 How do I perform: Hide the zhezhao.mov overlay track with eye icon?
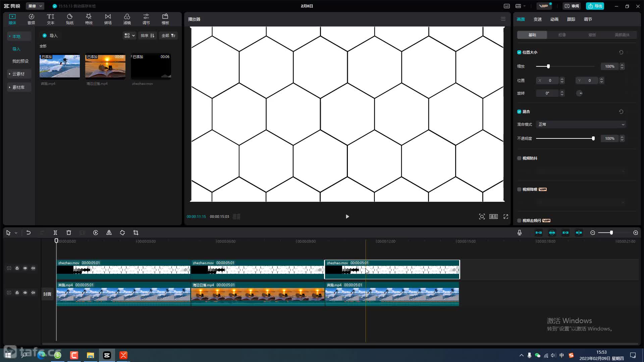[x=25, y=268]
